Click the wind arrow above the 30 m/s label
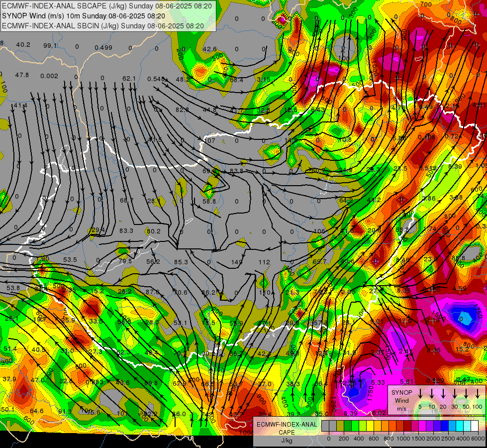Image resolution: width=487 pixels, height=448 pixels. pos(455,394)
